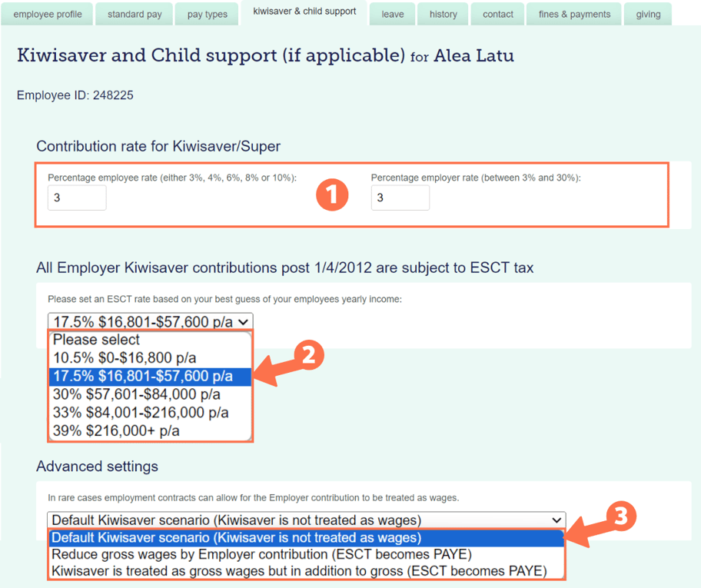This screenshot has width=701, height=588.
Task: Click the percentage employer rate field
Action: tap(400, 198)
